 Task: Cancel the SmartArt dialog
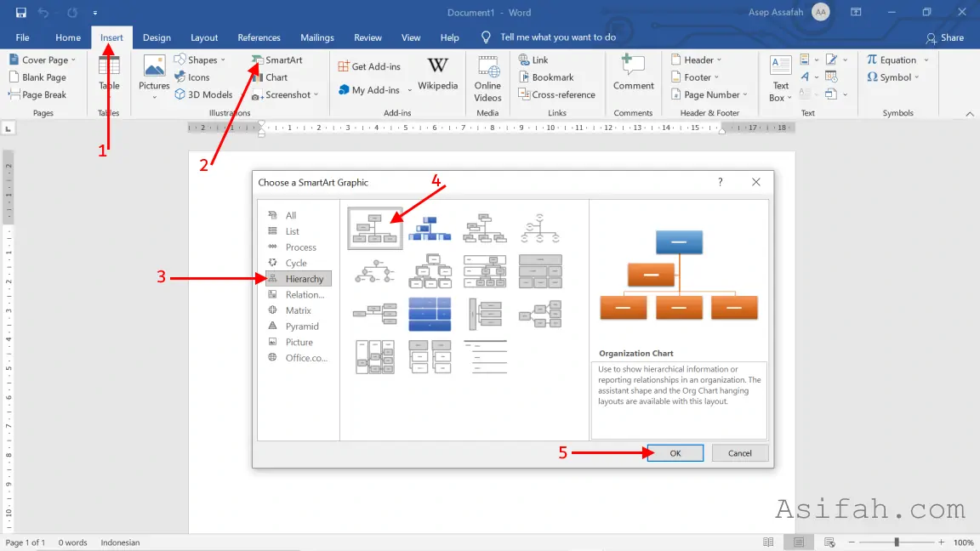(739, 453)
